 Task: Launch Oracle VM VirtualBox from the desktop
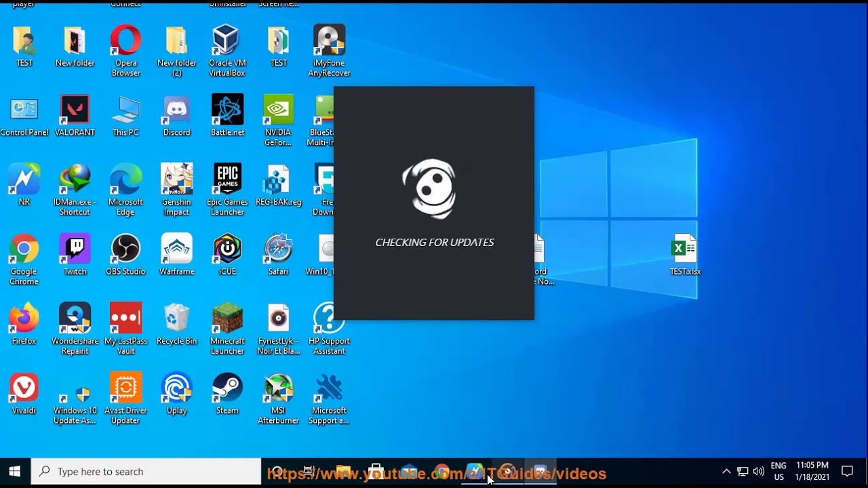[x=227, y=51]
